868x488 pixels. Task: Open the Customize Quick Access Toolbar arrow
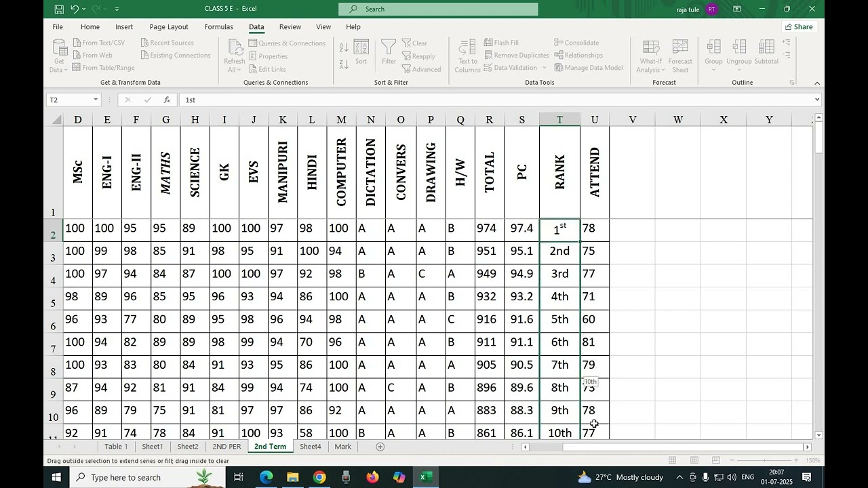(117, 9)
